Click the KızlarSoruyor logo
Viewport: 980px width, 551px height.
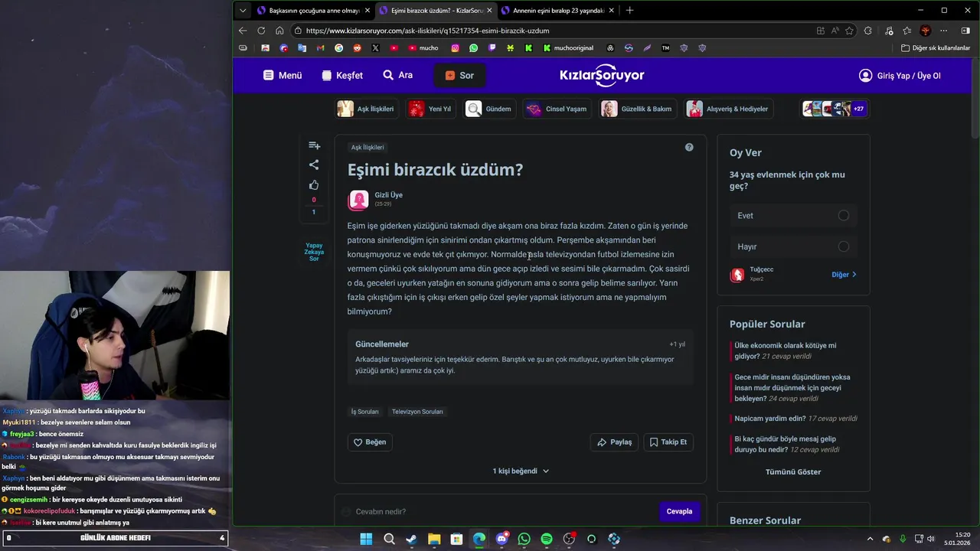pos(602,75)
